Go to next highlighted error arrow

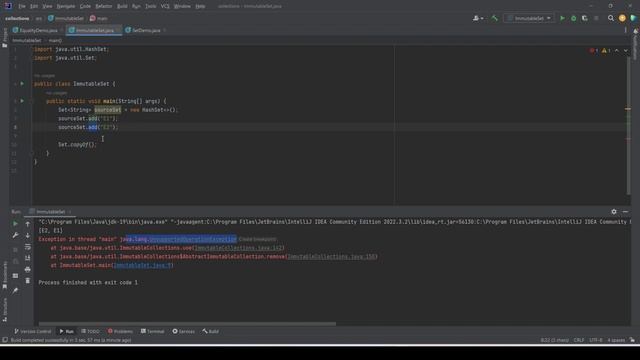[x=626, y=51]
